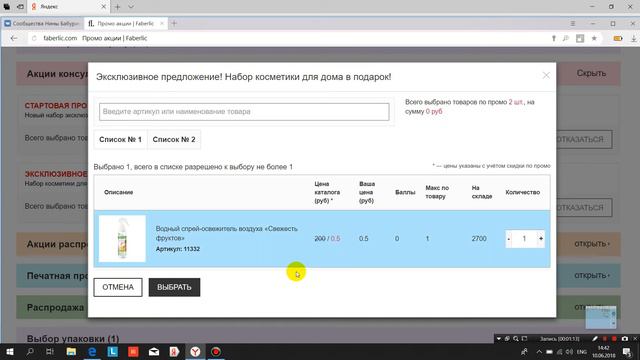Open Task View on the taskbar

tap(50, 352)
